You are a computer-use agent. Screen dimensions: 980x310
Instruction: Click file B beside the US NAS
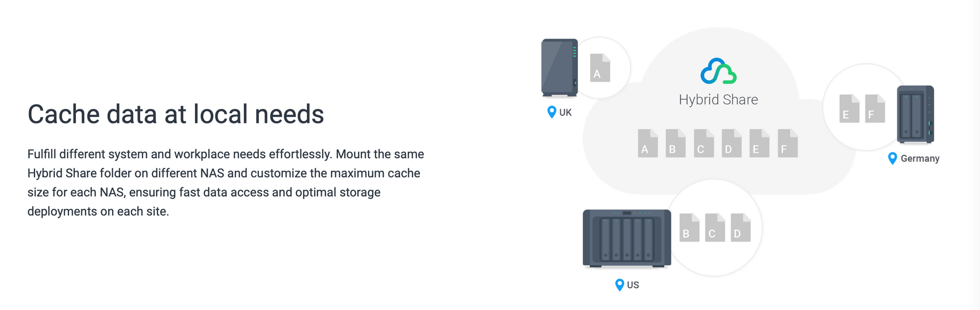(x=689, y=227)
